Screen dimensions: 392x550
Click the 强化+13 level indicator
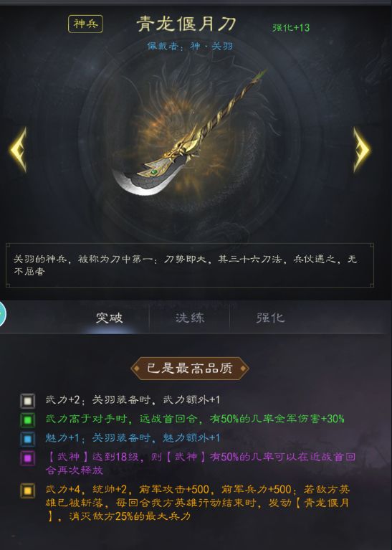tap(291, 27)
